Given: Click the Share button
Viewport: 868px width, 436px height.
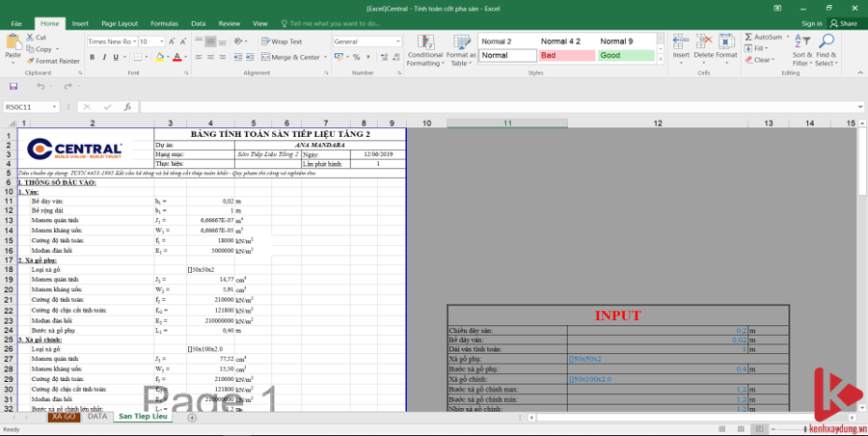Looking at the screenshot, I should (844, 23).
